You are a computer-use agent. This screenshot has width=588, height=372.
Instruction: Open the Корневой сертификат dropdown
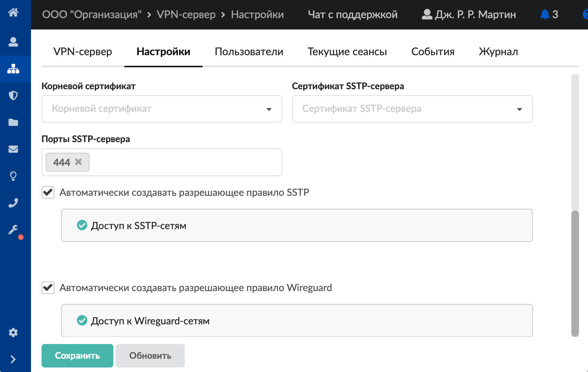(162, 109)
